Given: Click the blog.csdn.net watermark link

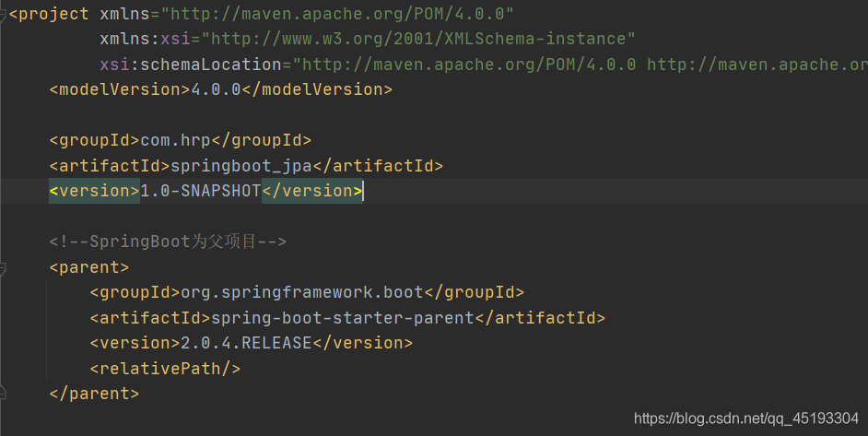Looking at the screenshot, I should [x=746, y=418].
